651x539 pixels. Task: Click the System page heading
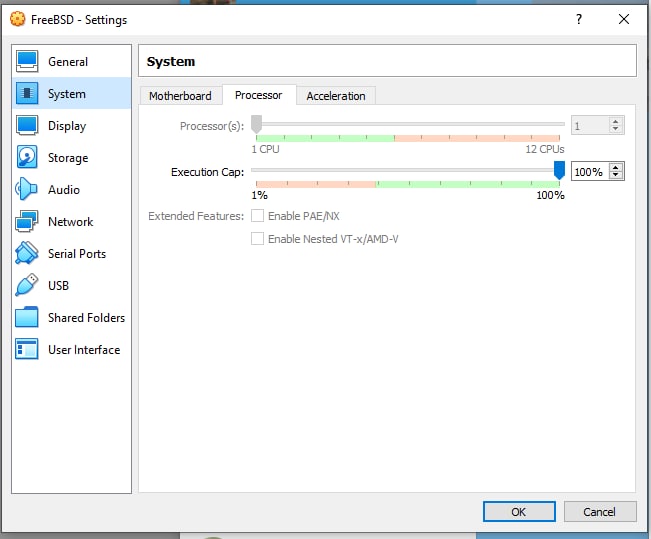[171, 61]
